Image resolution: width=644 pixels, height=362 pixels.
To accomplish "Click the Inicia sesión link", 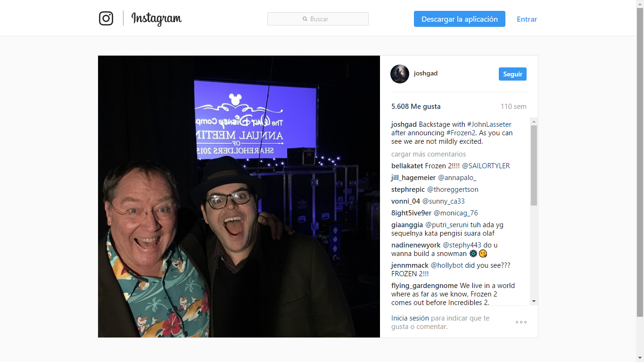I will point(410,318).
